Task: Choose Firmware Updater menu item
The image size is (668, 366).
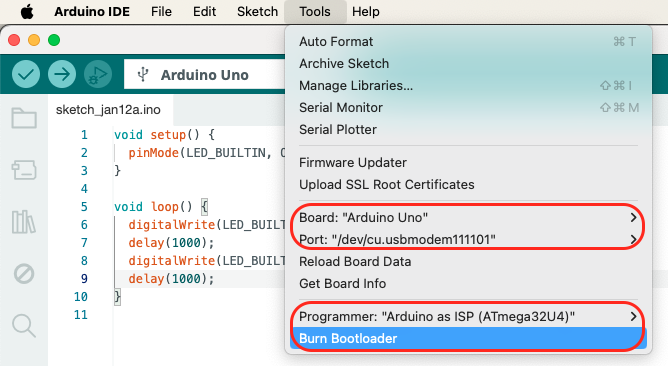Action: (x=469, y=162)
